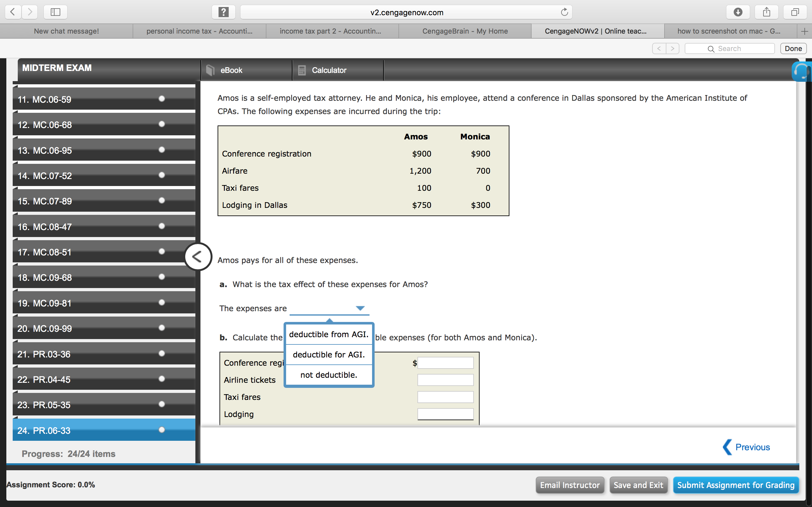The height and width of the screenshot is (507, 812).
Task: Toggle the Safari sidebar icon
Action: (x=56, y=12)
